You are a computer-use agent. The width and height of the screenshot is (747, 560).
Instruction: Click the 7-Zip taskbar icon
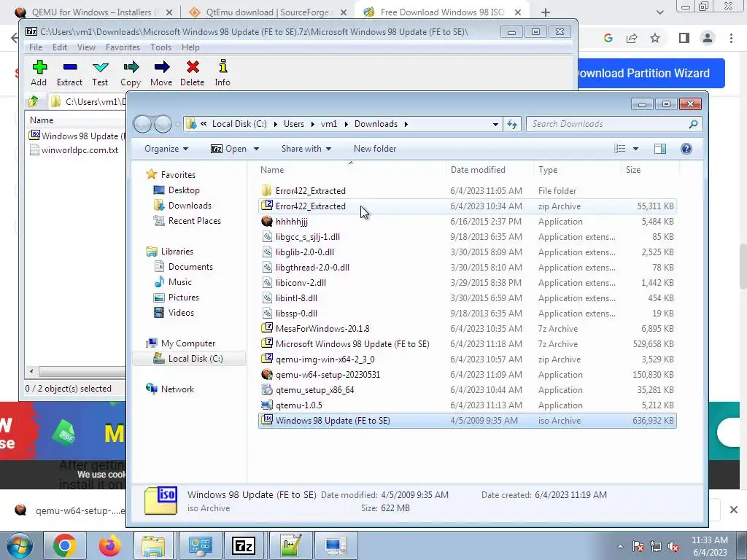(x=244, y=545)
